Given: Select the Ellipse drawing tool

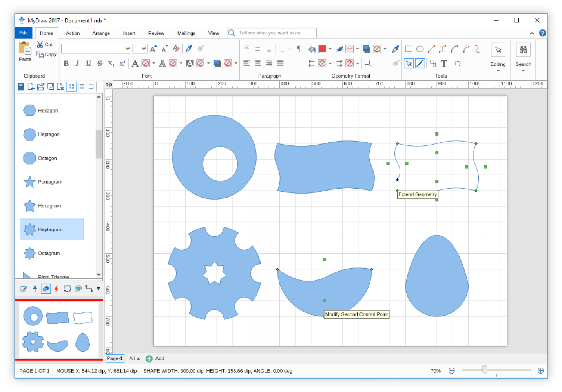Looking at the screenshot, I should tap(420, 48).
